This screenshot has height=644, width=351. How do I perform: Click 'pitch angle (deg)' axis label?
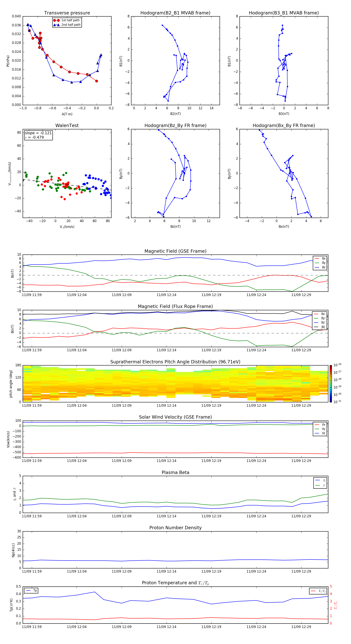click(x=11, y=384)
